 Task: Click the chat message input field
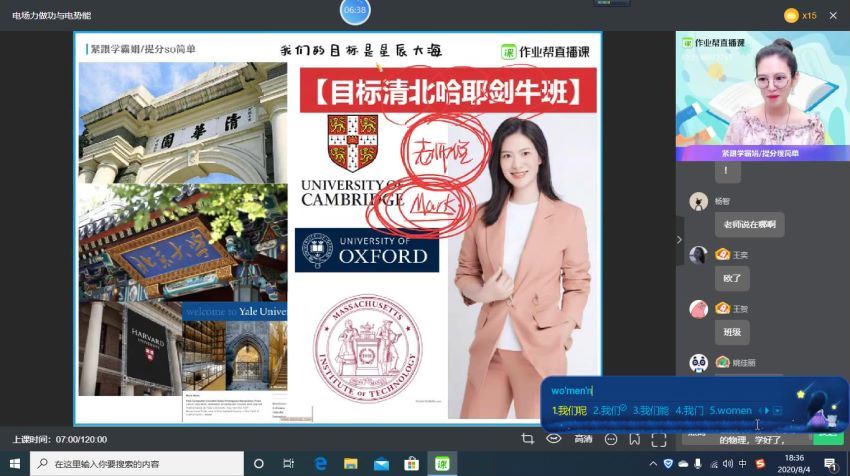[x=748, y=437]
